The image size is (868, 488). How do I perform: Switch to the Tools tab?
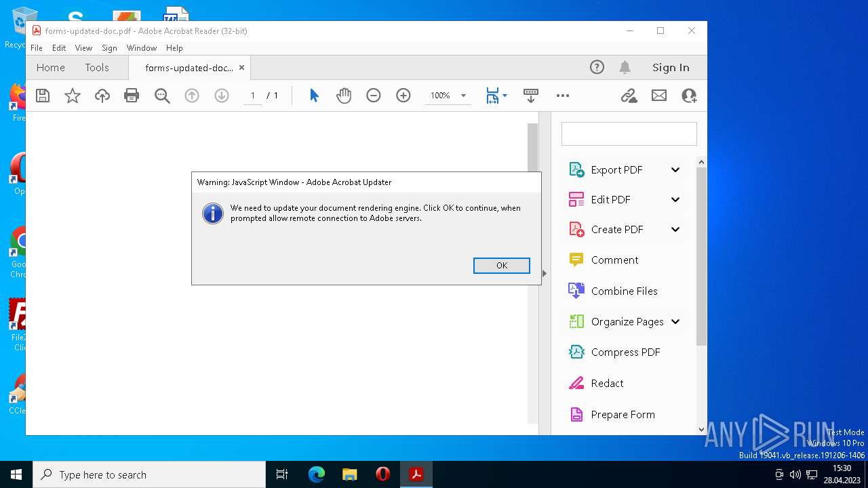(x=97, y=67)
